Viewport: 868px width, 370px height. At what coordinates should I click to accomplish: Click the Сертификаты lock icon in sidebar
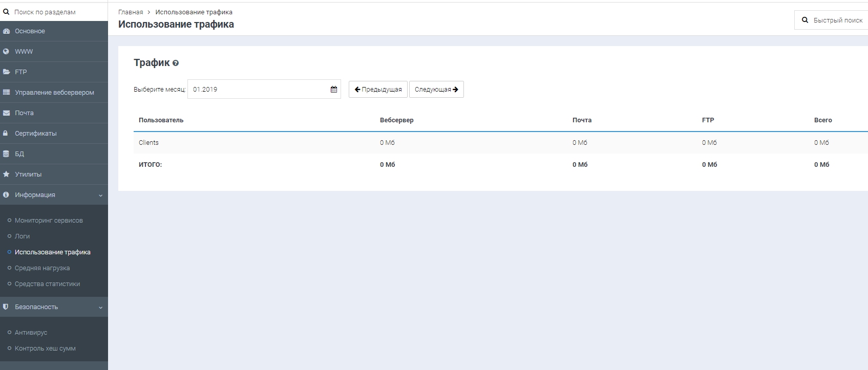point(6,134)
